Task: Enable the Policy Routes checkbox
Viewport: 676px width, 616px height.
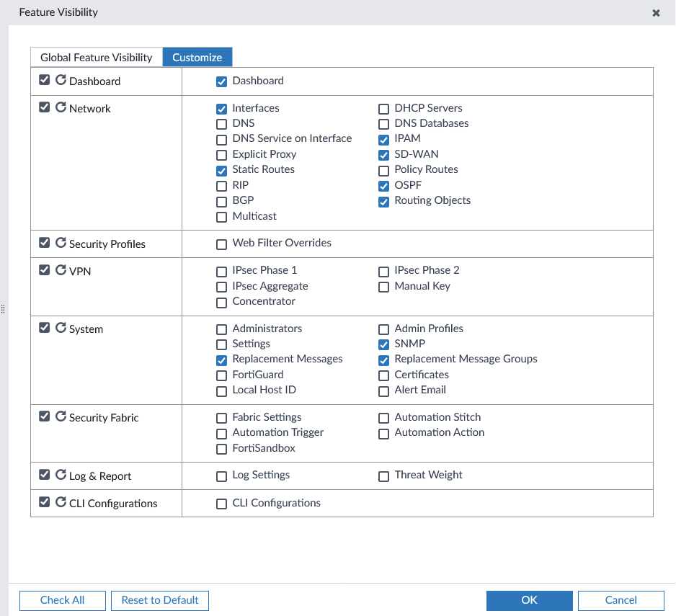Action: tap(383, 171)
